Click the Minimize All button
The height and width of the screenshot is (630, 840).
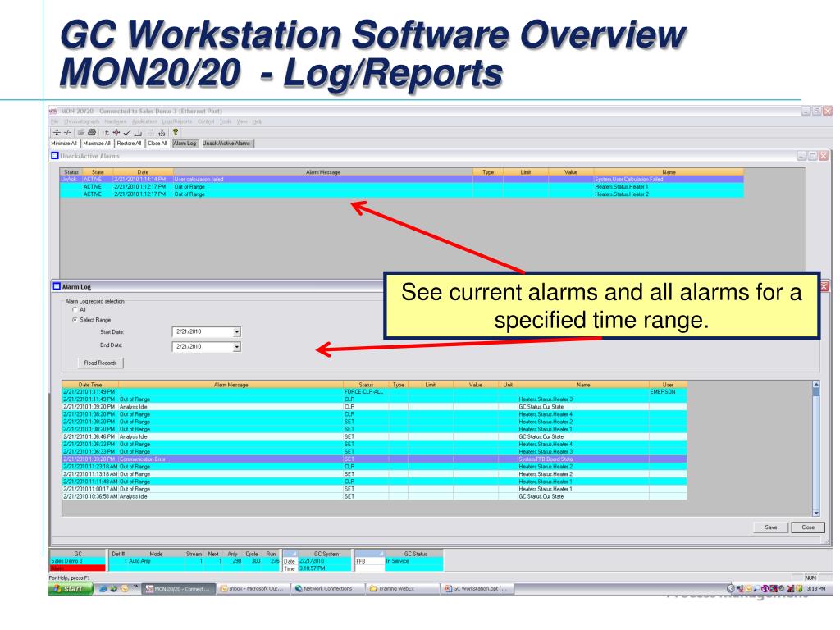(64, 144)
